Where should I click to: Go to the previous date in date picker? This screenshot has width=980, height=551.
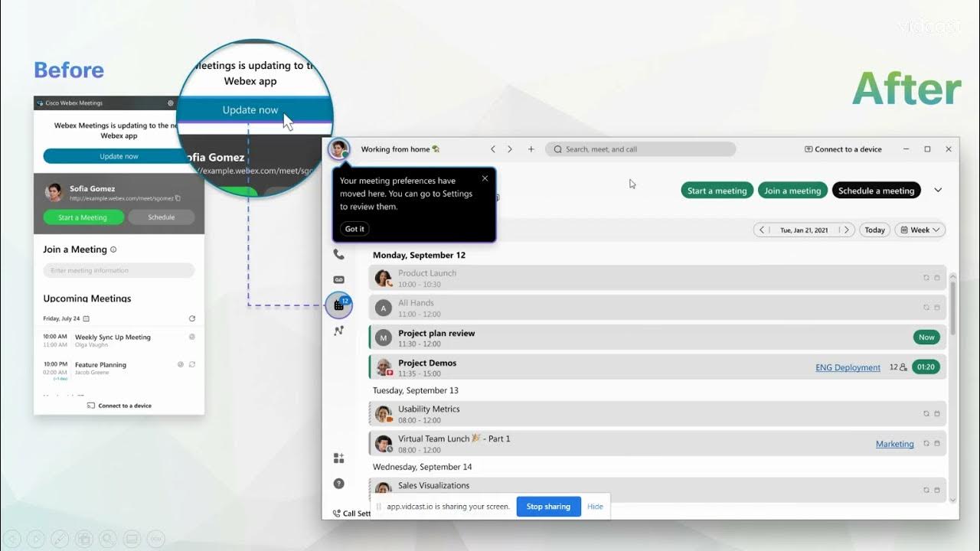coord(761,230)
